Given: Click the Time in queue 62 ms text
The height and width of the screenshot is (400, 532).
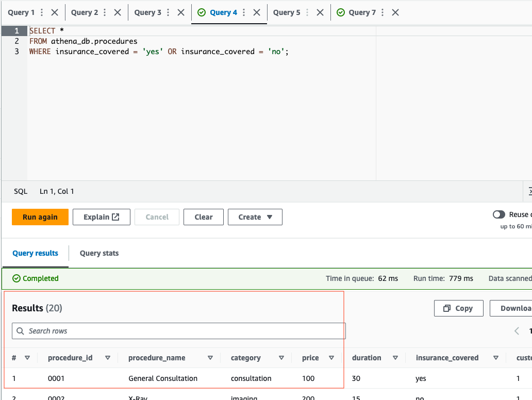Looking at the screenshot, I should [x=362, y=278].
